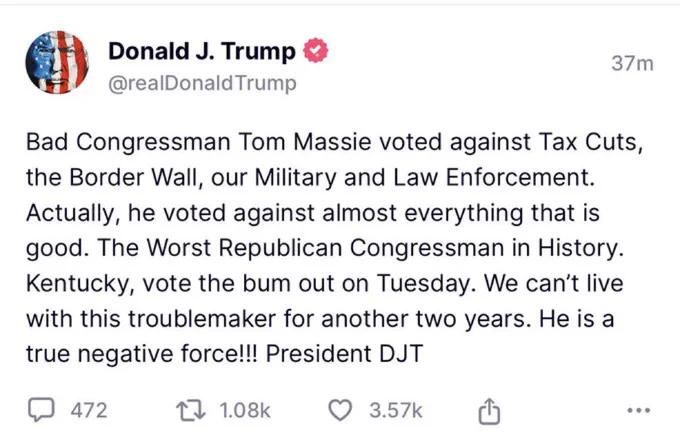Click the red verified checkmark badge
The width and height of the screenshot is (680, 444).
click(x=316, y=51)
